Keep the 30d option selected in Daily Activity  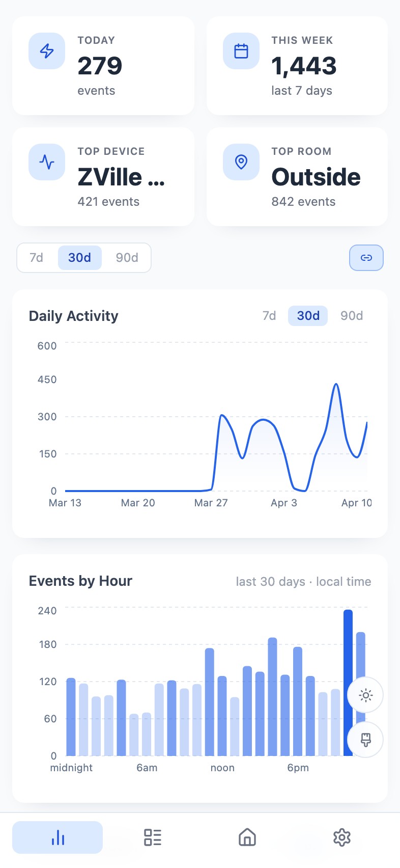[308, 316]
